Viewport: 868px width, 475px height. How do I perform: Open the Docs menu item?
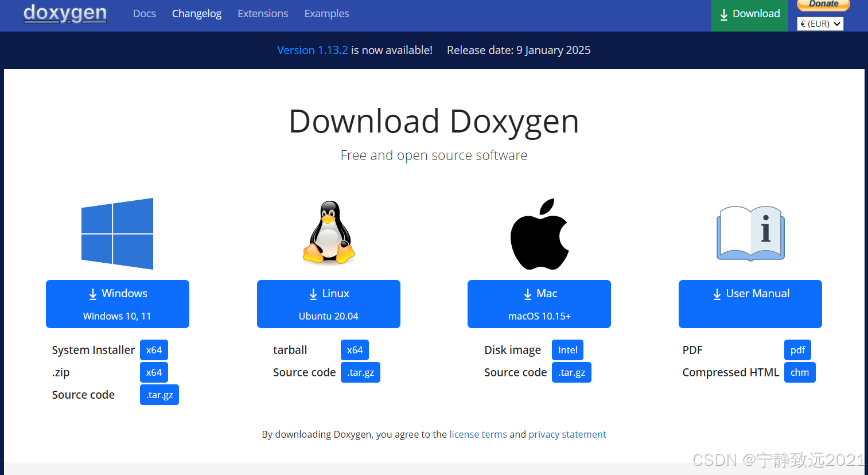[x=144, y=13]
